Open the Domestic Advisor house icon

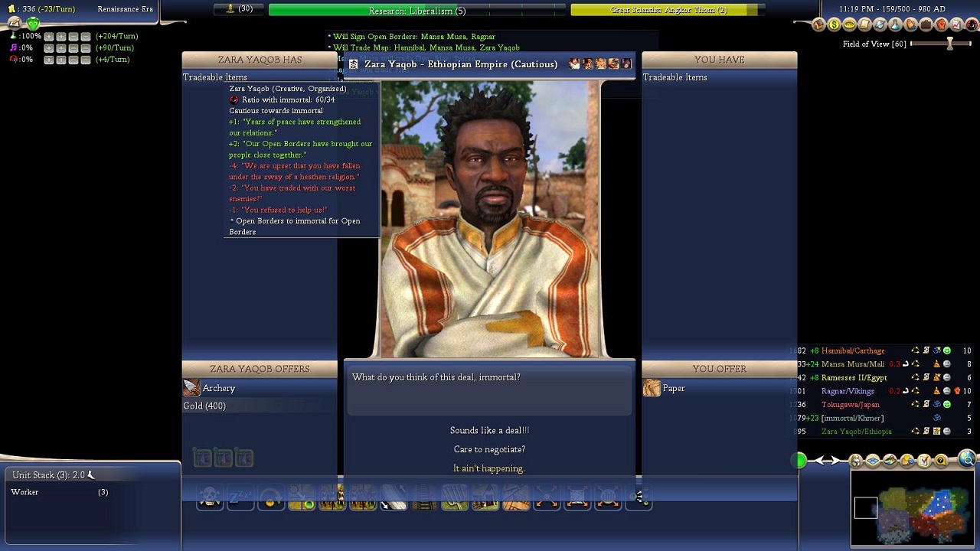click(818, 24)
